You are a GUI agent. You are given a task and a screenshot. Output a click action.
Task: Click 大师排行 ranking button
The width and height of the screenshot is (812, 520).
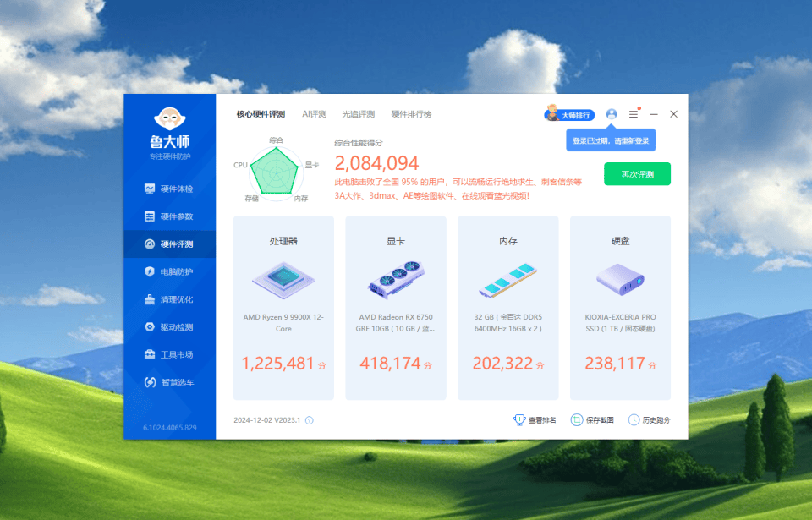click(569, 114)
